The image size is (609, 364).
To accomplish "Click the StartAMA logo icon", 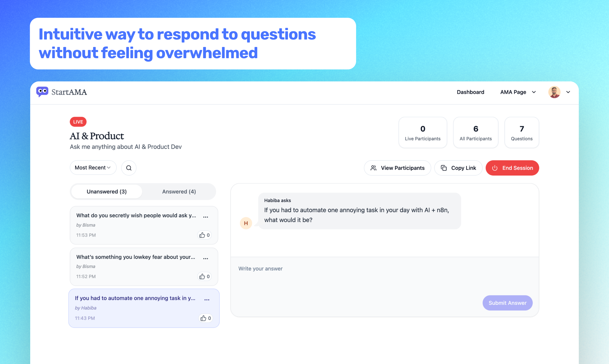I will [x=42, y=92].
